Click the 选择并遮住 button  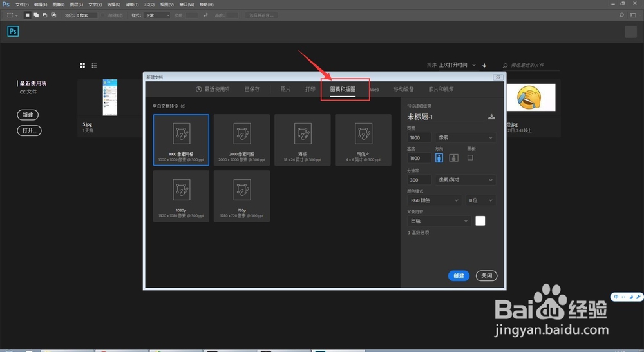261,15
